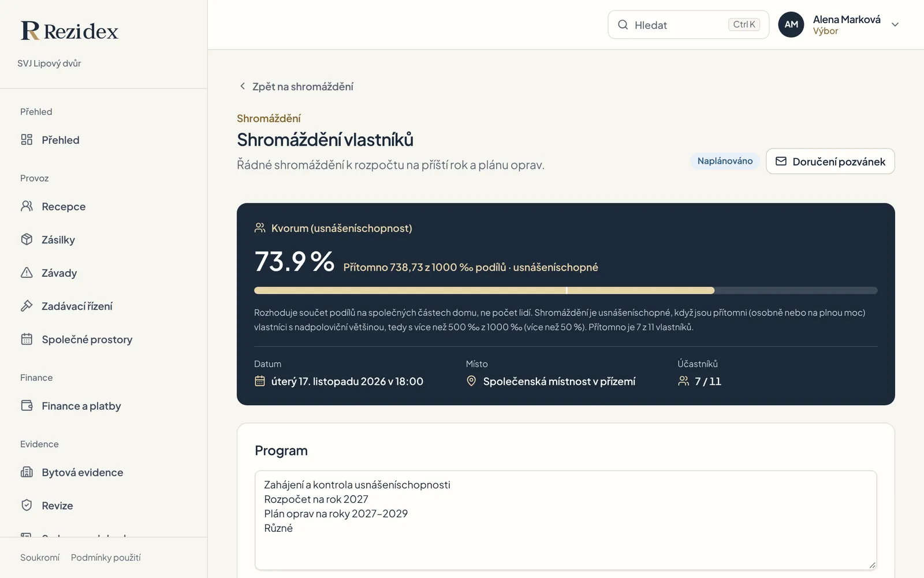The width and height of the screenshot is (924, 578).
Task: Click the envelope icon in Doručení pozvánek
Action: click(781, 161)
